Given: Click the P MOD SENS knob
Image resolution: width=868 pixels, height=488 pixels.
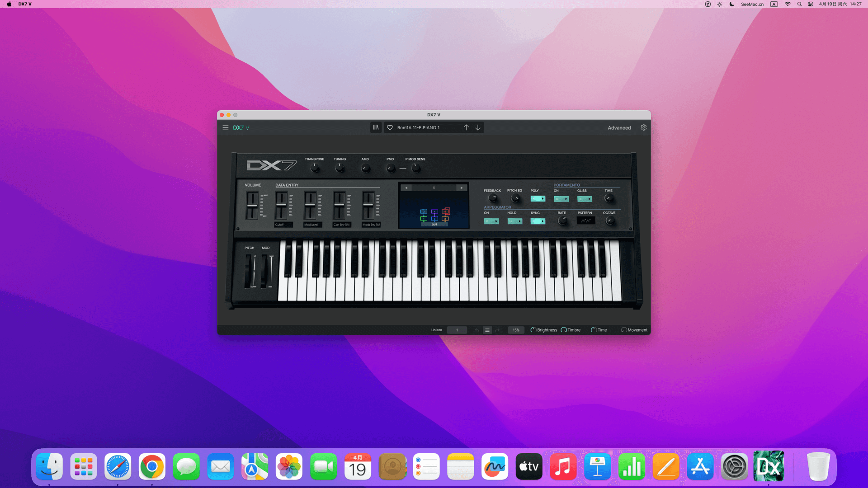Looking at the screenshot, I should tap(416, 168).
